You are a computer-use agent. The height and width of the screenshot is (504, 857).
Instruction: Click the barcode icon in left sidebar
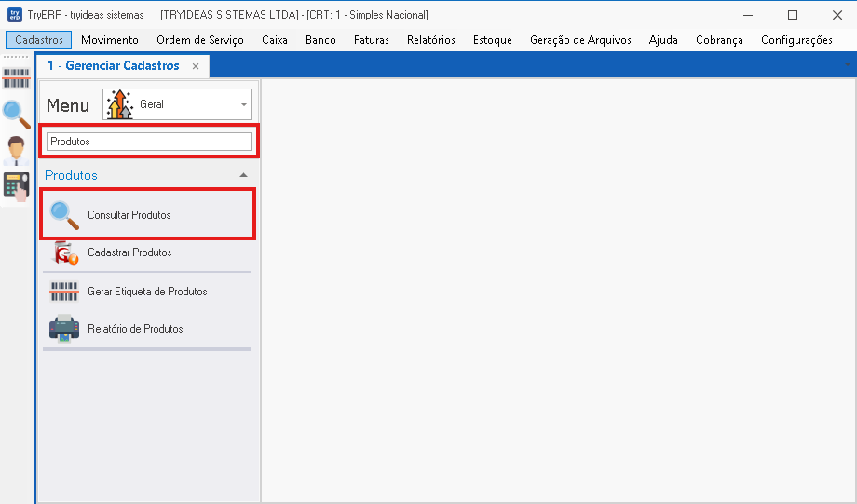click(16, 78)
